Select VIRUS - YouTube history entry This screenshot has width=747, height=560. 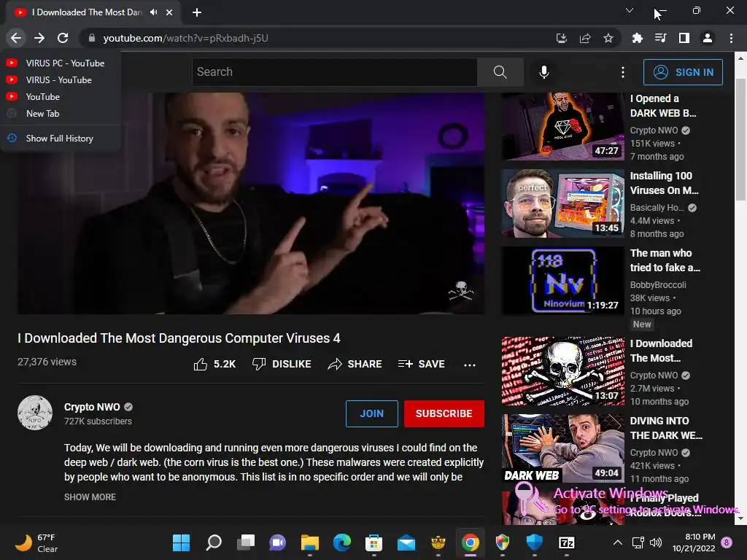(61, 80)
